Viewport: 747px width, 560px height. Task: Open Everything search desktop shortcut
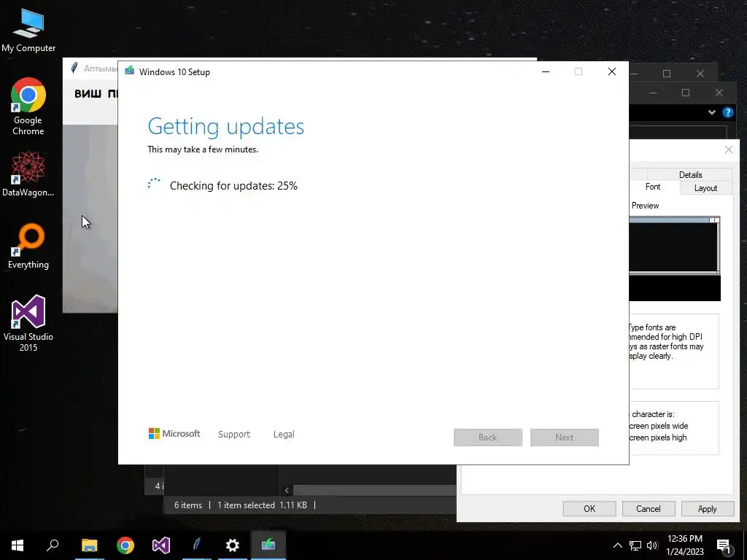pyautogui.click(x=28, y=246)
